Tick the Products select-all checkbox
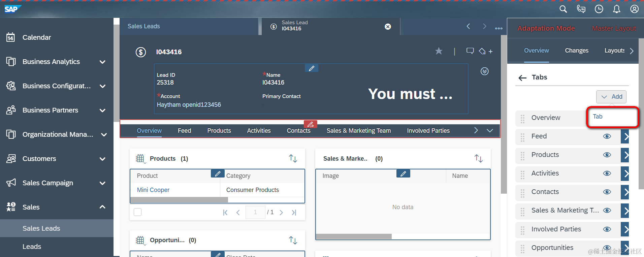The image size is (644, 257). pos(137,212)
